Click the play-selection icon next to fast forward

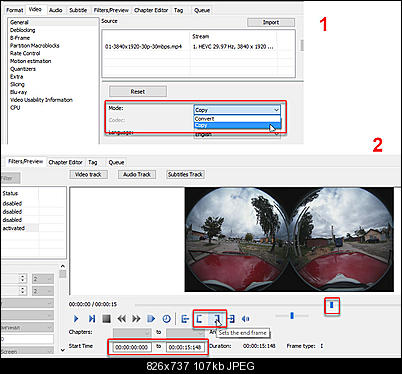pos(151,319)
